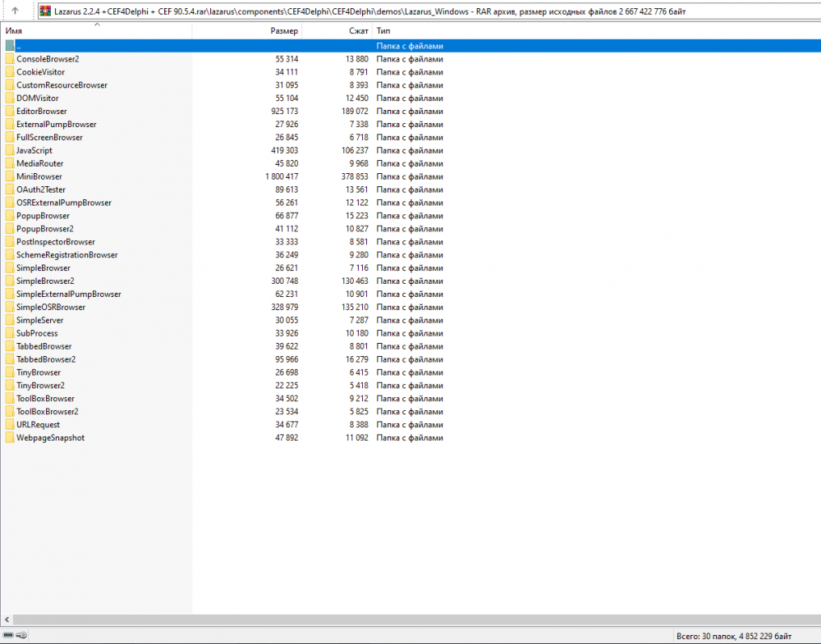The image size is (821, 644).
Task: Click the ExternalPumpBrowser folder icon
Action: pos(10,125)
